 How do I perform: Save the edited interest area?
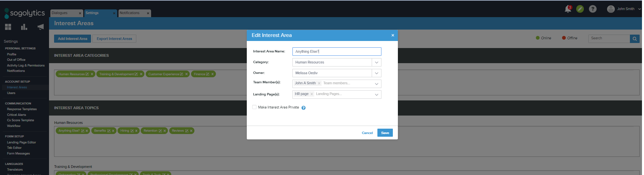[385, 133]
